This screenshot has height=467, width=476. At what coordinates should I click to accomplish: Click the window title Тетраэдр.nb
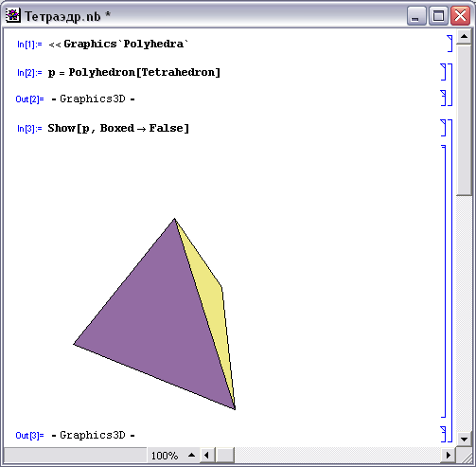(62, 16)
